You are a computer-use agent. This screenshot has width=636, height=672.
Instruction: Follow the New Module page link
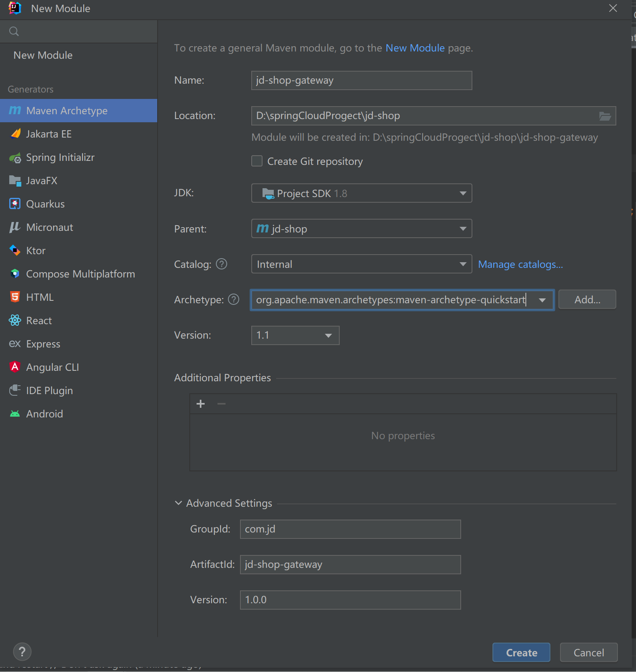click(x=415, y=48)
